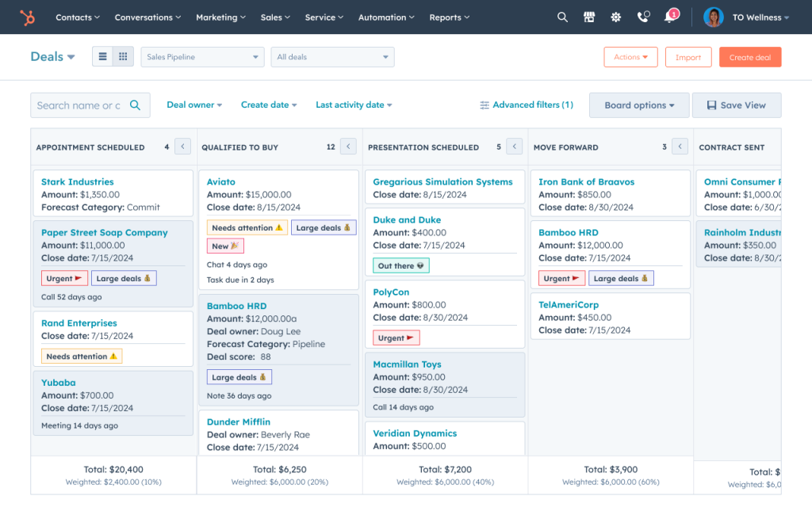The height and width of the screenshot is (515, 812).
Task: Open the search icon in top navigation
Action: [562, 17]
